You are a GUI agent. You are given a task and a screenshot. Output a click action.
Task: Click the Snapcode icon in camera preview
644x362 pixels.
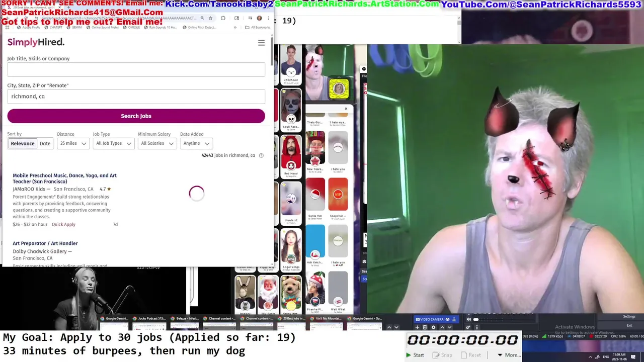click(339, 89)
